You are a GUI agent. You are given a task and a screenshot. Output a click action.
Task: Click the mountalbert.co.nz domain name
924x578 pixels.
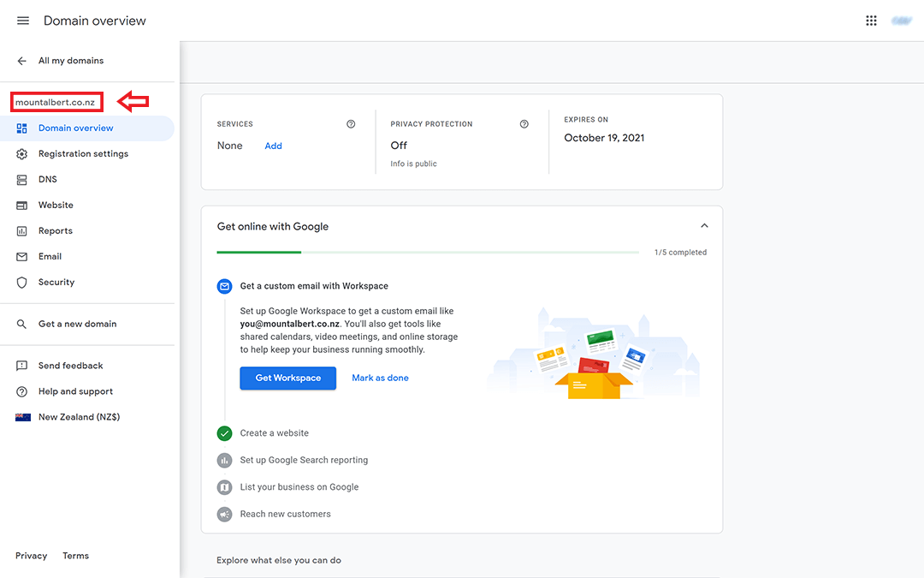pyautogui.click(x=56, y=102)
